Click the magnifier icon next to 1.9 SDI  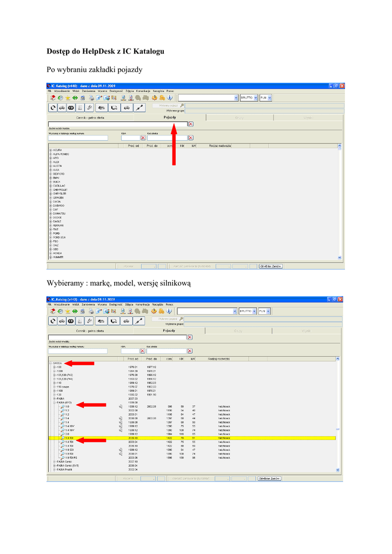coord(62,449)
